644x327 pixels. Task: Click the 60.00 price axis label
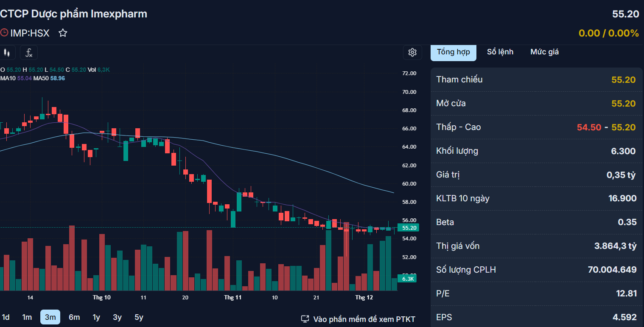point(409,183)
